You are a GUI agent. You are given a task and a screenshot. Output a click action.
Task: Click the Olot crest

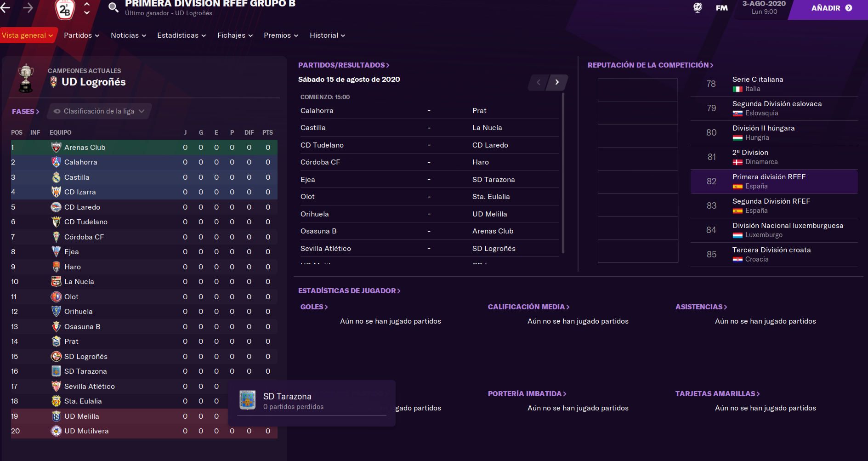(56, 297)
